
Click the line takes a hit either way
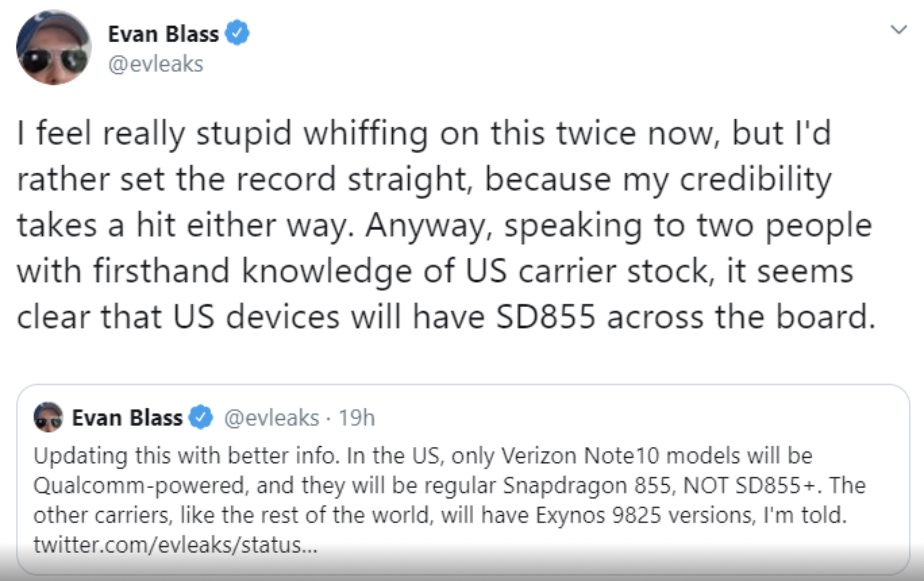pos(444,225)
